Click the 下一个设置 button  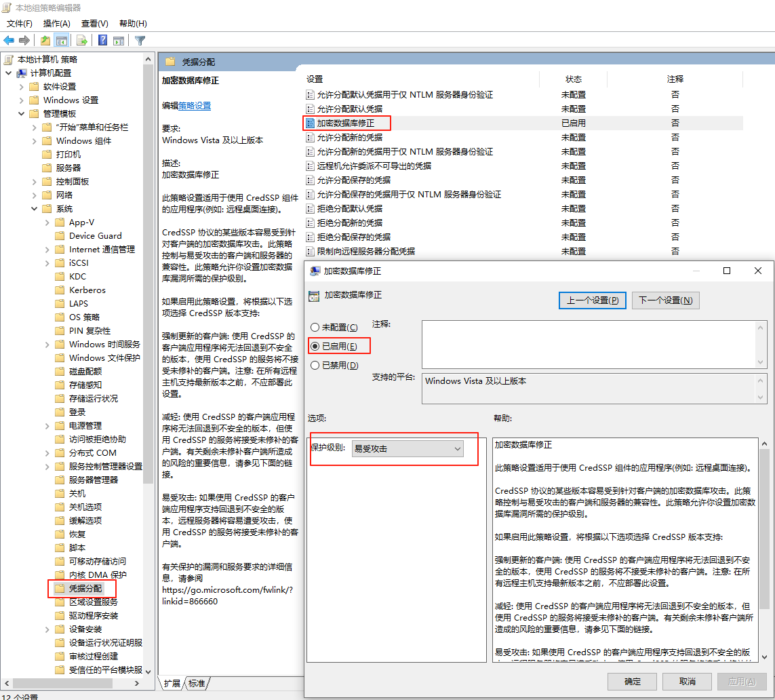665,300
